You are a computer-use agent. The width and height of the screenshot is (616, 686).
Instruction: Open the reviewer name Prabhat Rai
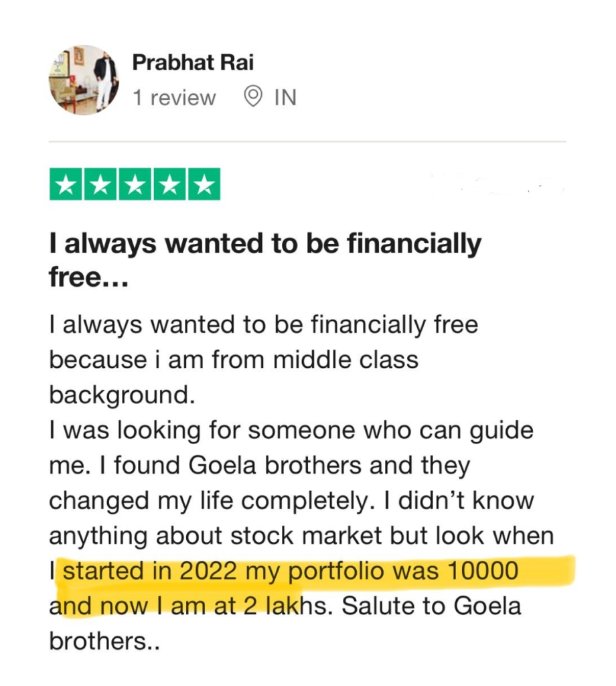coord(193,63)
